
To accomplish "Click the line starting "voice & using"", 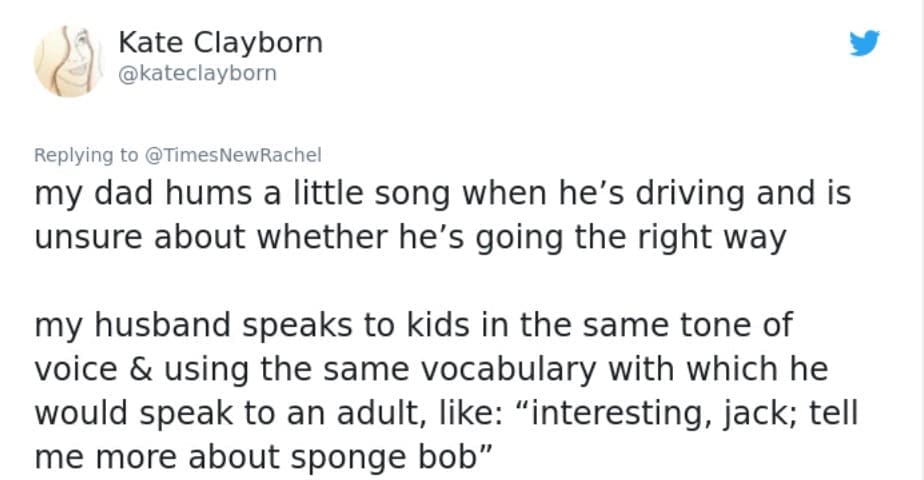I will pyautogui.click(x=432, y=369).
